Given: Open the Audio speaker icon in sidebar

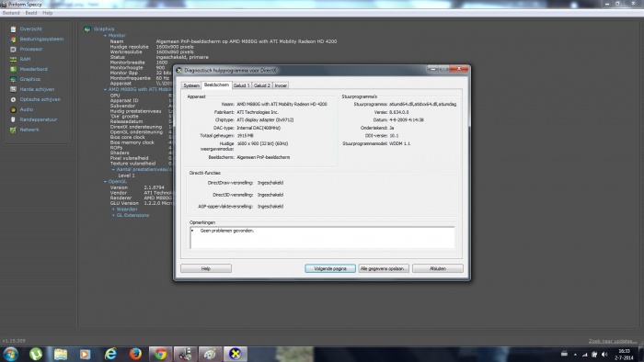Looking at the screenshot, I should tap(13, 109).
